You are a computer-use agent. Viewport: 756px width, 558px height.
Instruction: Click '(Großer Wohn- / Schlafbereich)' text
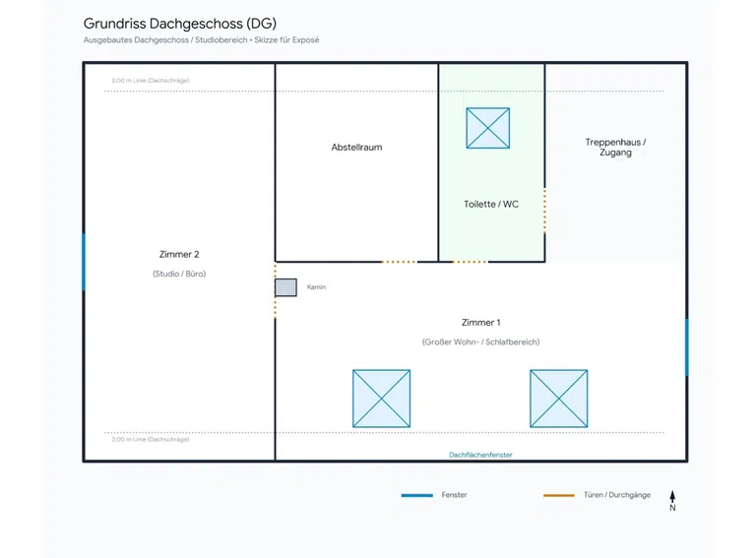tap(481, 342)
